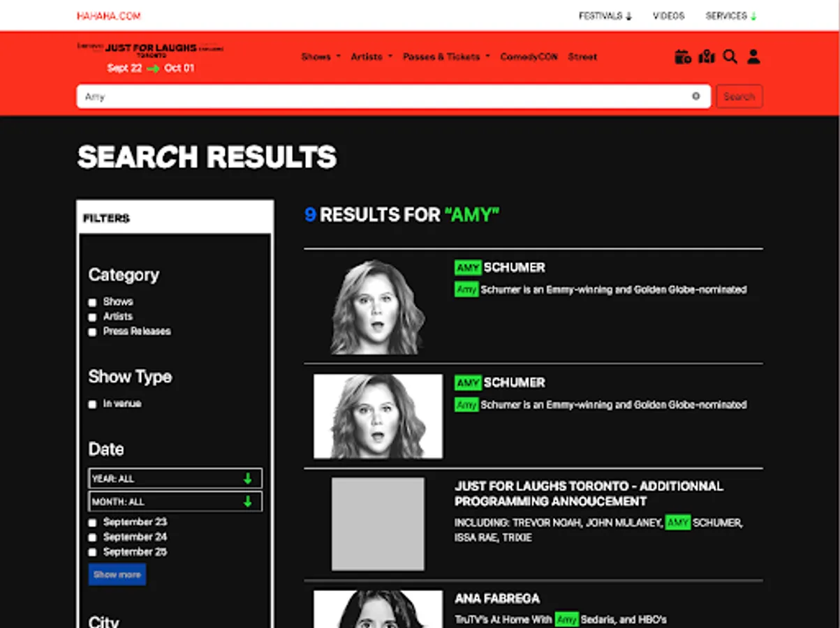Click the boxed Amy Schumer photo thumbnail
840x628 pixels.
tap(378, 417)
